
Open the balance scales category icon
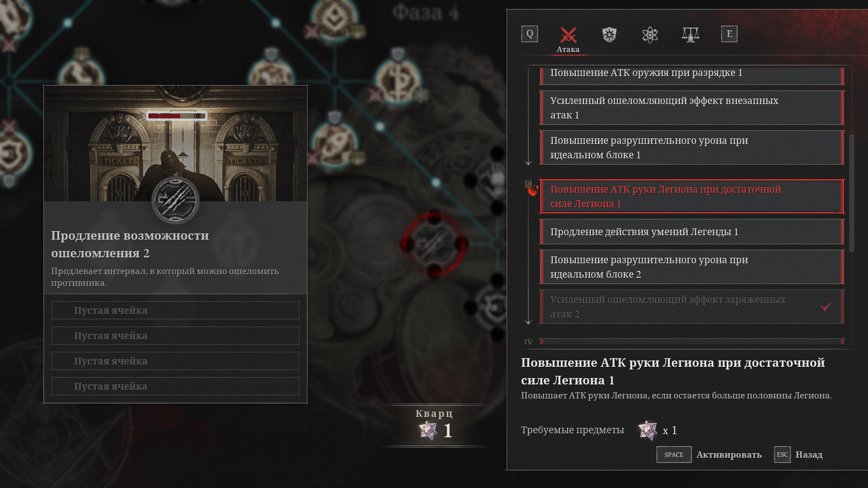[x=691, y=34]
